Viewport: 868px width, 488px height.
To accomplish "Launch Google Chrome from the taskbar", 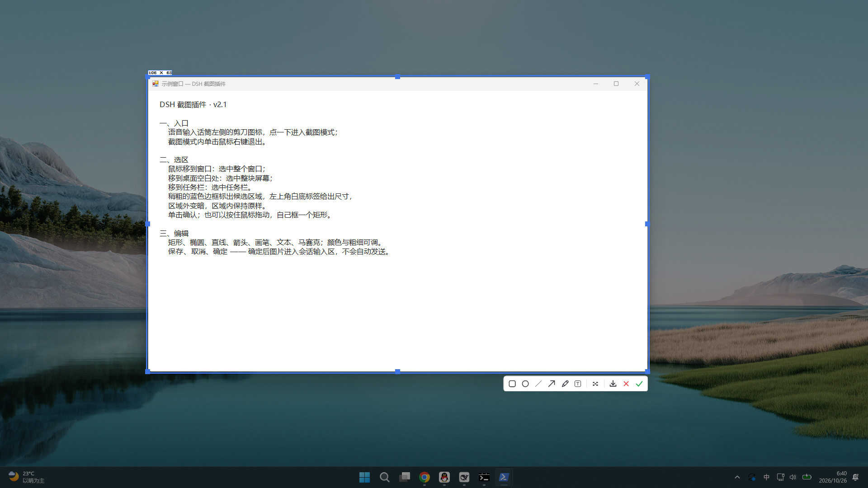I will click(425, 477).
